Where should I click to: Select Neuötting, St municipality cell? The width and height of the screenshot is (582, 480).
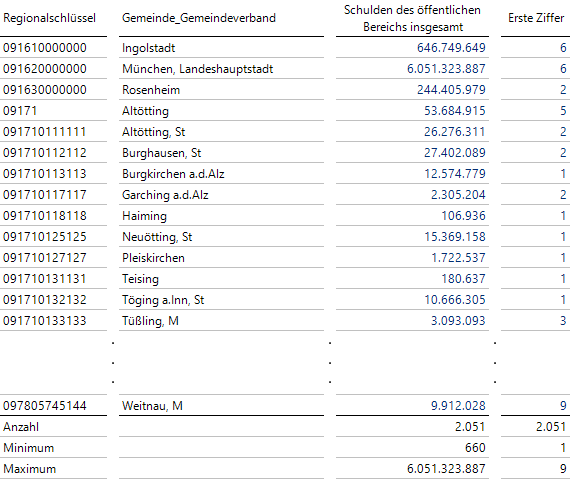click(x=157, y=237)
